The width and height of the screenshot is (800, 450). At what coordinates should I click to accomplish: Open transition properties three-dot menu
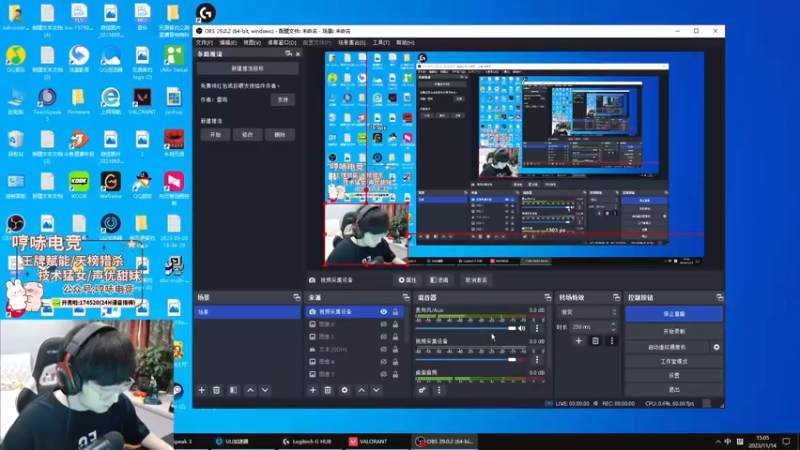point(612,341)
